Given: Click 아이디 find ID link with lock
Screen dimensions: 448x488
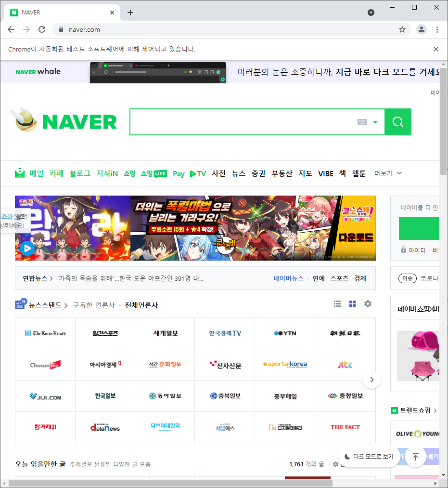Looking at the screenshot, I should [x=413, y=250].
